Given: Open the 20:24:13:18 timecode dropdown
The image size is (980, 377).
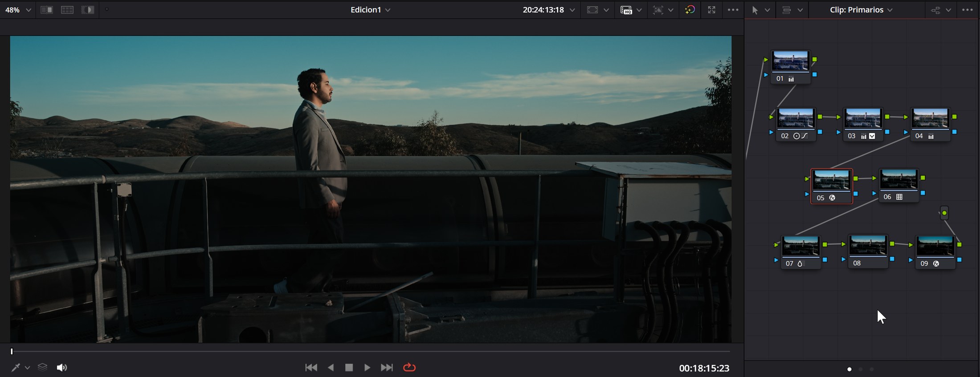Looking at the screenshot, I should [572, 10].
